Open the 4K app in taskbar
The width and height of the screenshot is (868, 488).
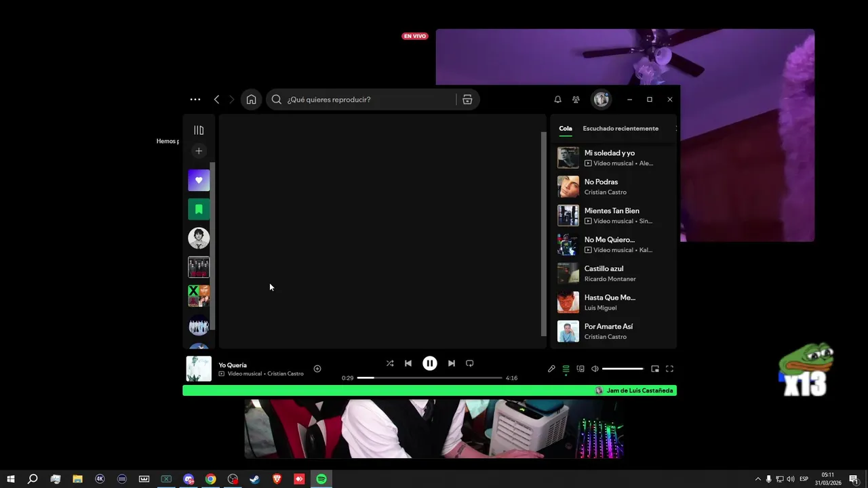pyautogui.click(x=100, y=479)
